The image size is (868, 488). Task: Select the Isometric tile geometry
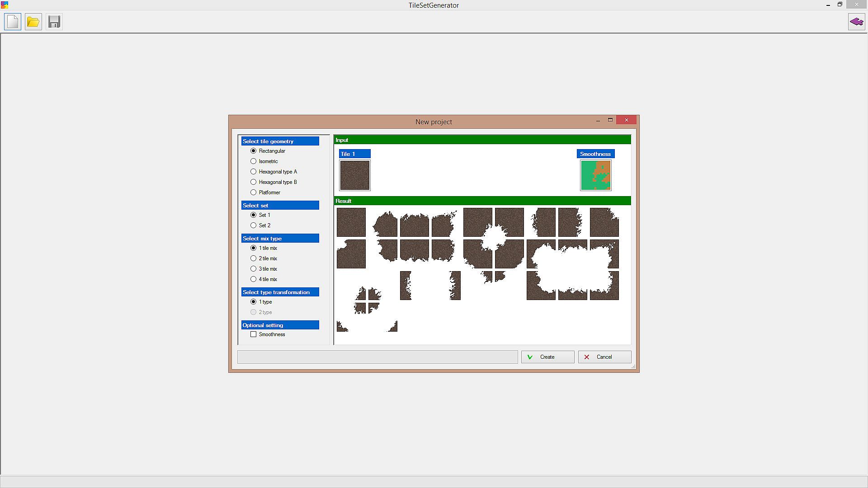point(254,161)
